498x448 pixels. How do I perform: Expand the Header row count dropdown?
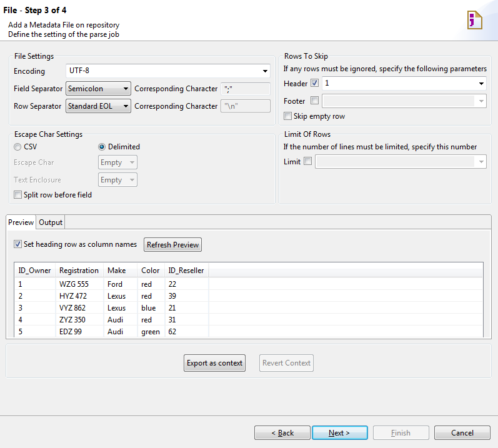[x=481, y=84]
